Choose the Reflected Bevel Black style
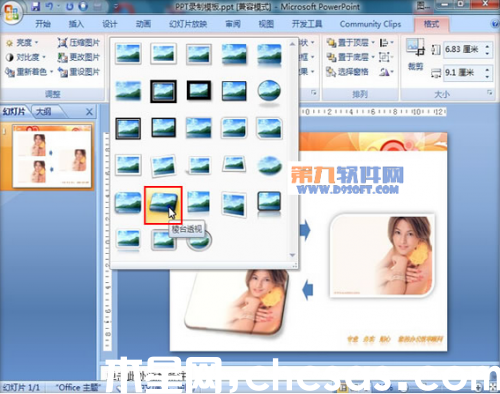Screen dimensions: 500x394 (269, 203)
